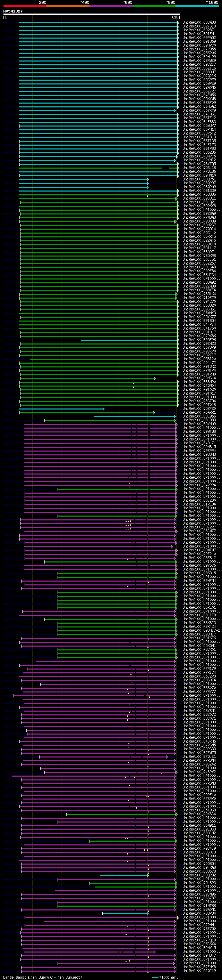Viewport: 222px width, 980px height.
Task: Select UniRef100_C5XYW8 in the hit list
Action: pos(199,99)
